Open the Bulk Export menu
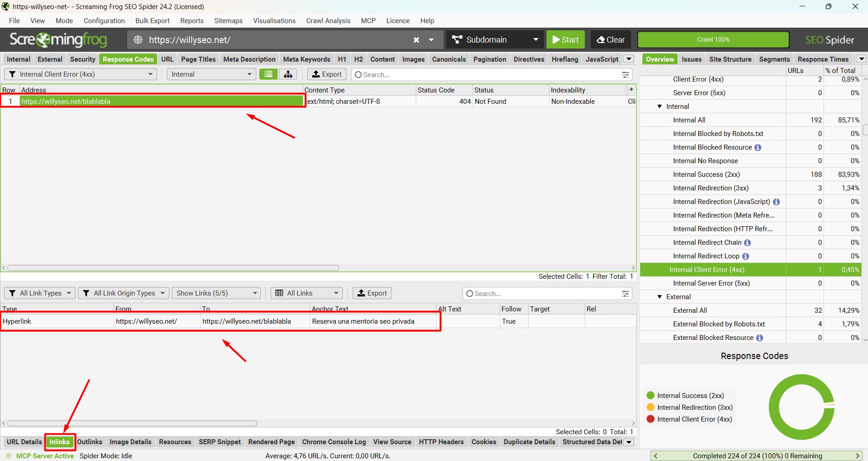The width and height of the screenshot is (868, 461). pos(152,21)
